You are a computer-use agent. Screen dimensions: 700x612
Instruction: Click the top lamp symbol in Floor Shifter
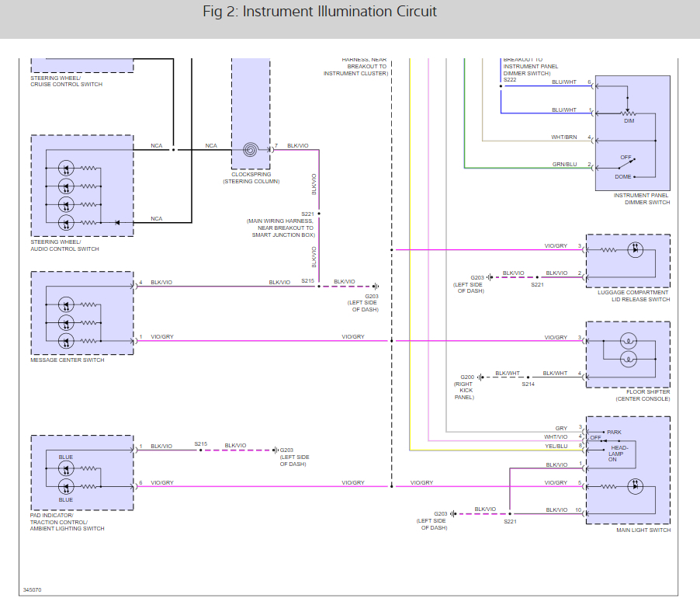coord(629,341)
